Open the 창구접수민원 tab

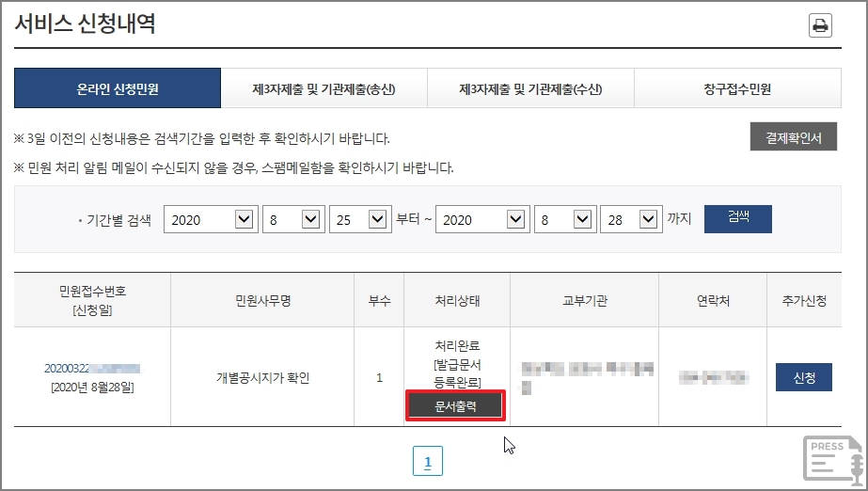737,88
